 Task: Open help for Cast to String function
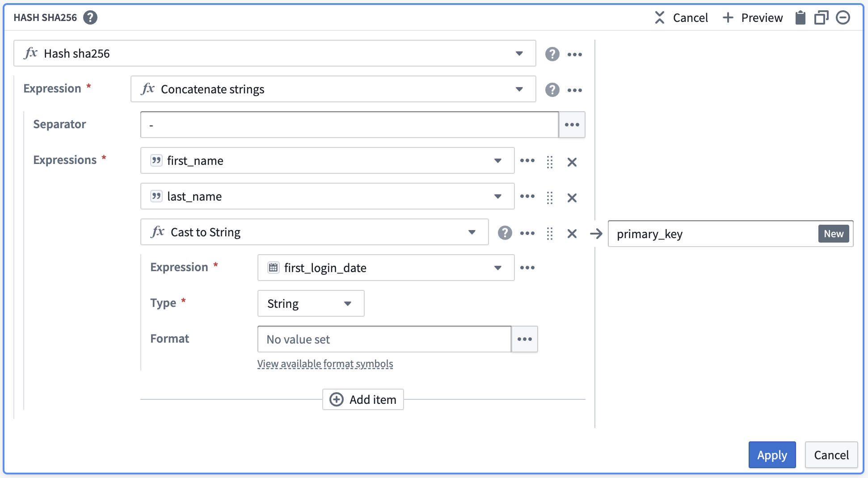505,233
